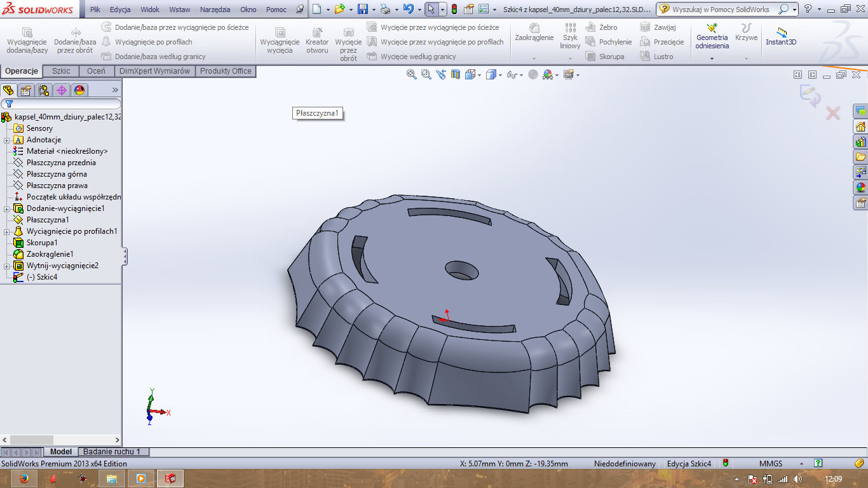The image size is (868, 488).
Task: Open the ConfigurationManager tab icon
Action: tap(43, 90)
